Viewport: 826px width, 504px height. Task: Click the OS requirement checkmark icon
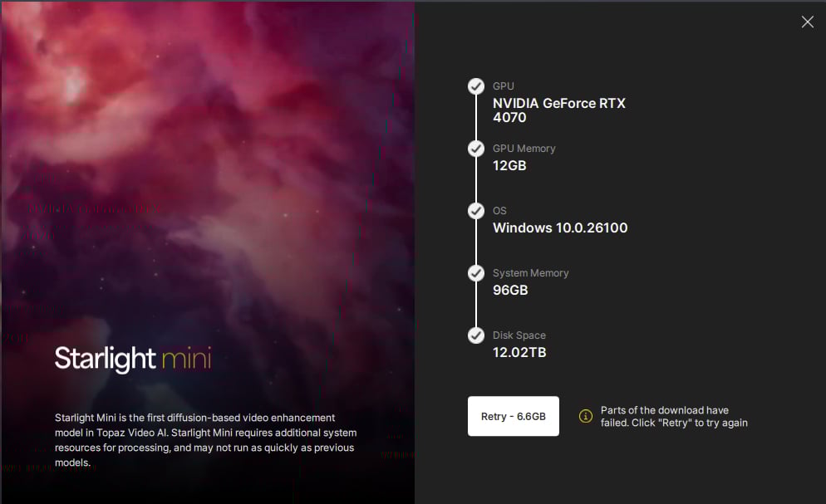point(476,211)
